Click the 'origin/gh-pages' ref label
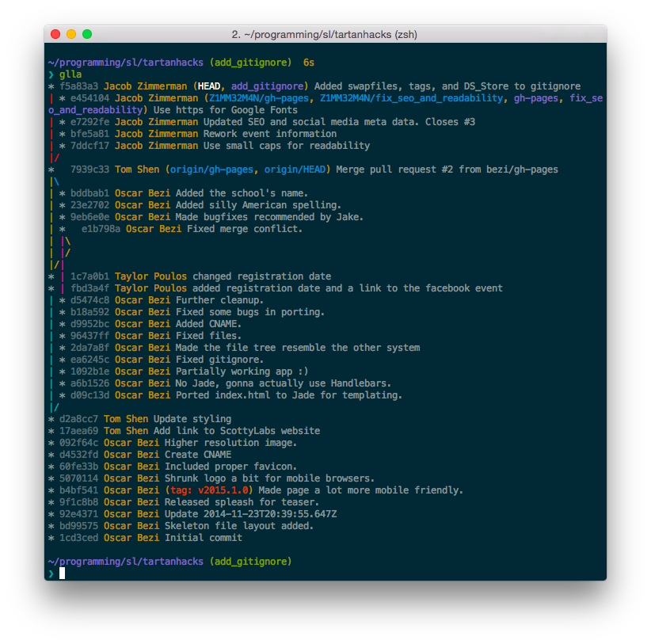Screen dimensions: 651x644 [211, 170]
